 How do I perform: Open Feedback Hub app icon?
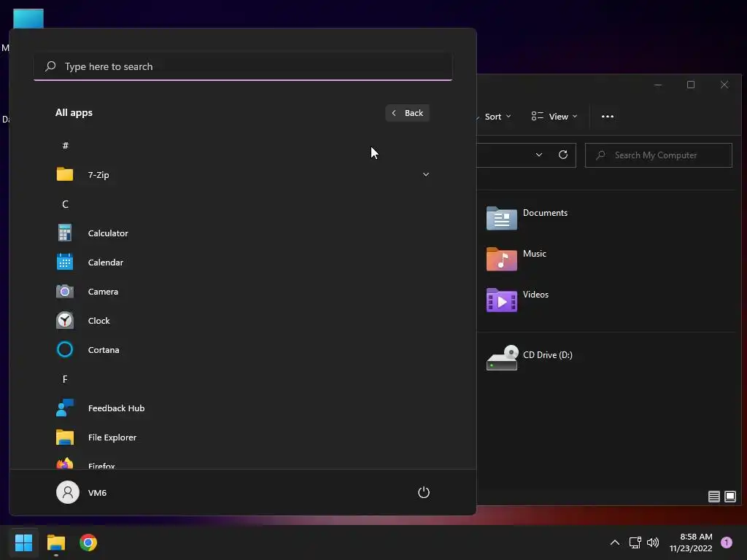(x=65, y=408)
